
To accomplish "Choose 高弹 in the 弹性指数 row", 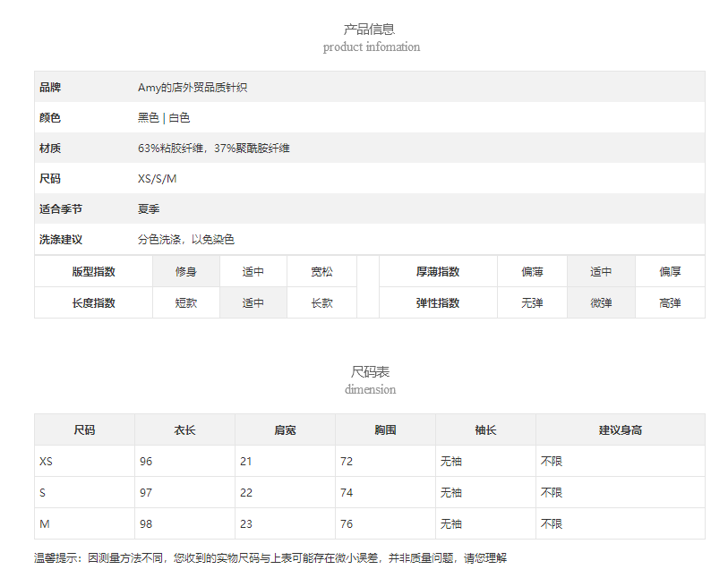I will 670,303.
